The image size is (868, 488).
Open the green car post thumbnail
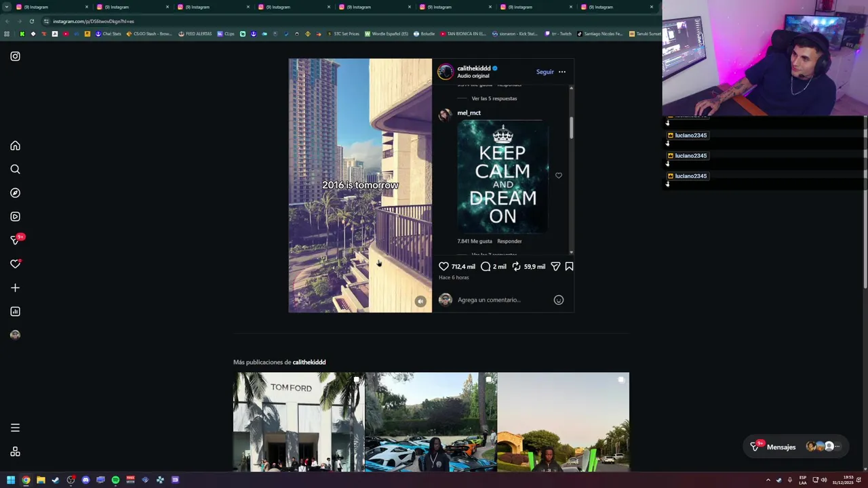click(563, 422)
